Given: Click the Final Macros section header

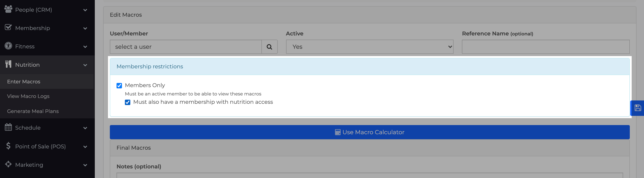Looking at the screenshot, I should point(369,148).
